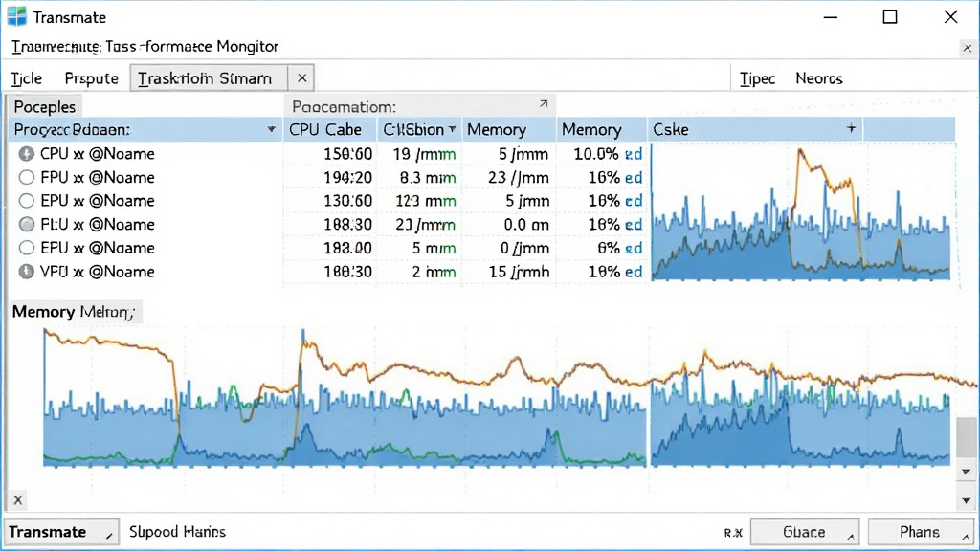Click the vertical scrollbar thumb beside the Memory graph
Image resolution: width=980 pixels, height=551 pixels.
coord(966,436)
